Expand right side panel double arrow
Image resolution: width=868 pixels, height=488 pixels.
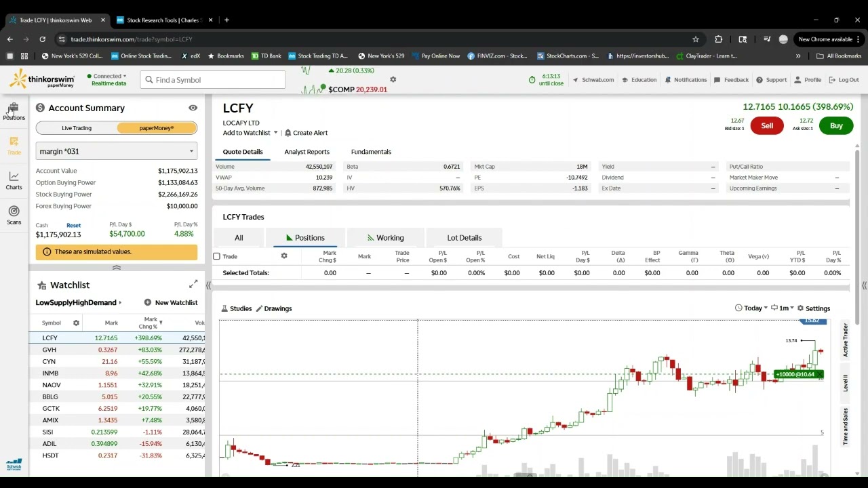pos(864,286)
